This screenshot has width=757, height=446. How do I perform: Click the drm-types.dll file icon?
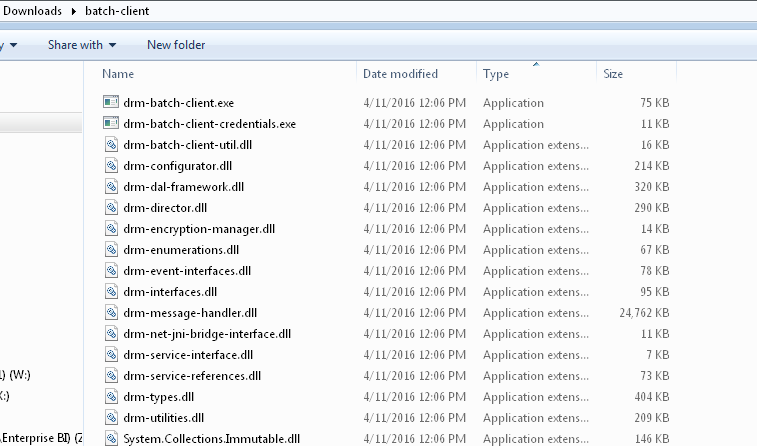(x=111, y=397)
